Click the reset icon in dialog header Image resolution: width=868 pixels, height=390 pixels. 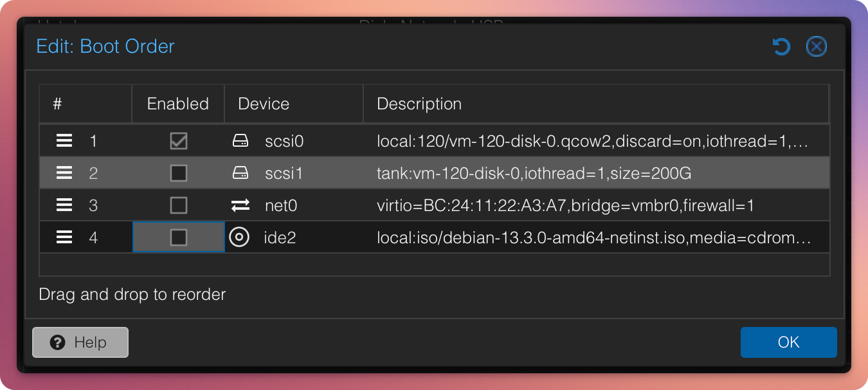781,47
